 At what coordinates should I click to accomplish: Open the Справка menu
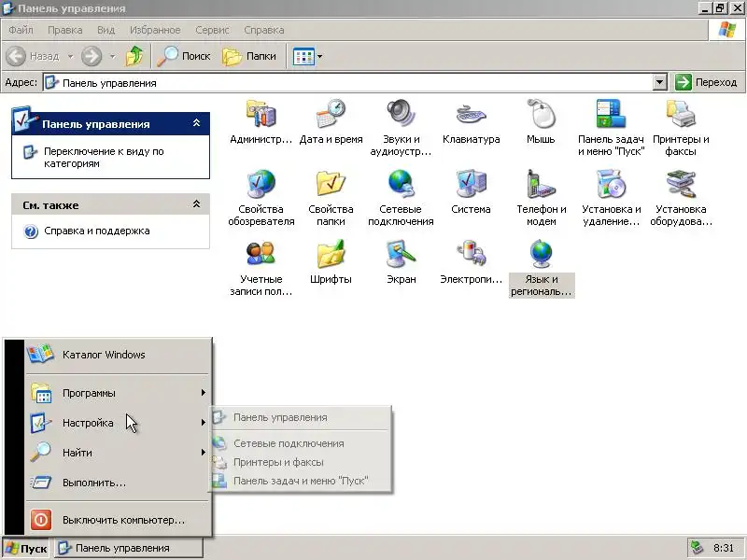(x=264, y=30)
